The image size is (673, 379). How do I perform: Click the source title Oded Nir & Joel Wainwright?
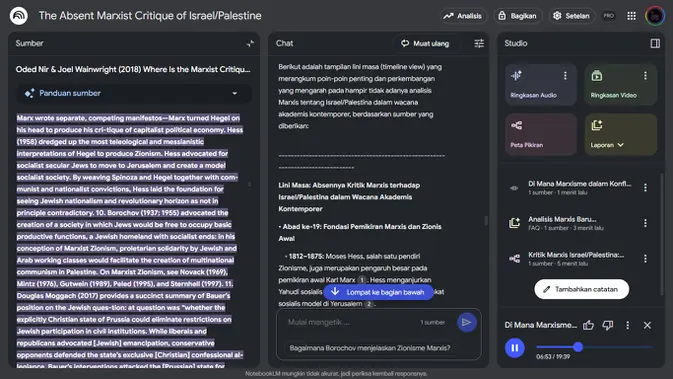133,70
